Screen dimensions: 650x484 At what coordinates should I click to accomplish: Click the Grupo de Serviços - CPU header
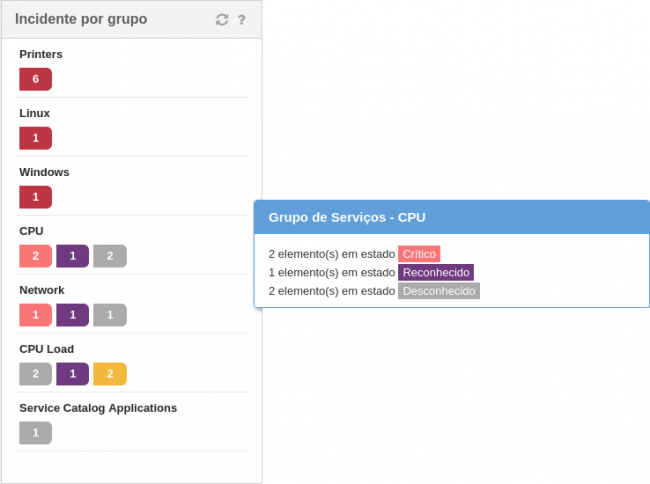click(x=348, y=217)
